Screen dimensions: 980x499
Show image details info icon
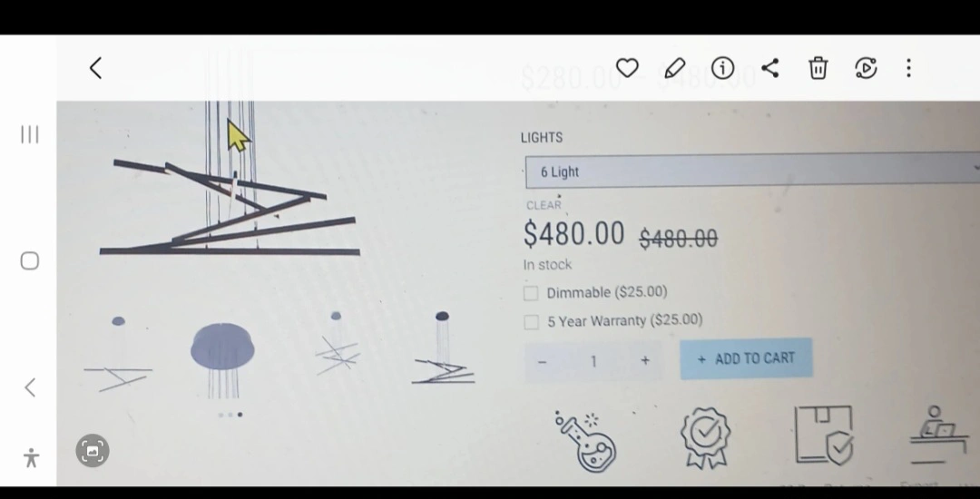coord(722,68)
